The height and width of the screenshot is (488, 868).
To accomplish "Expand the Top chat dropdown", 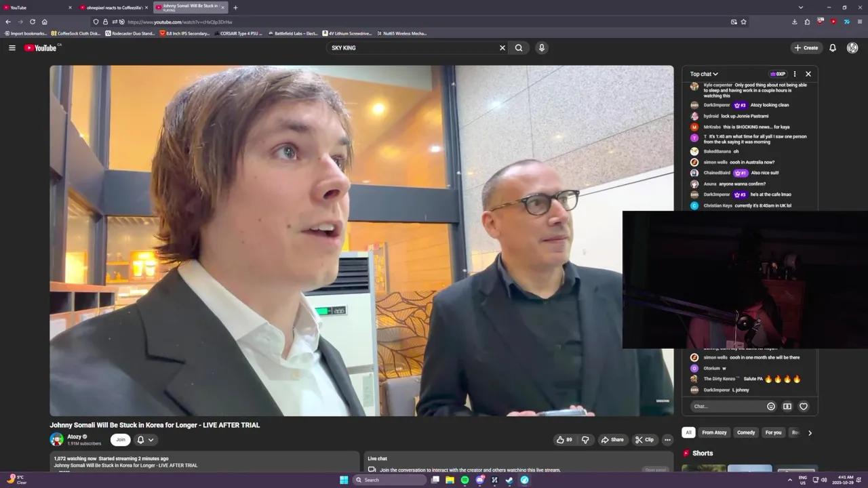I will 704,74.
